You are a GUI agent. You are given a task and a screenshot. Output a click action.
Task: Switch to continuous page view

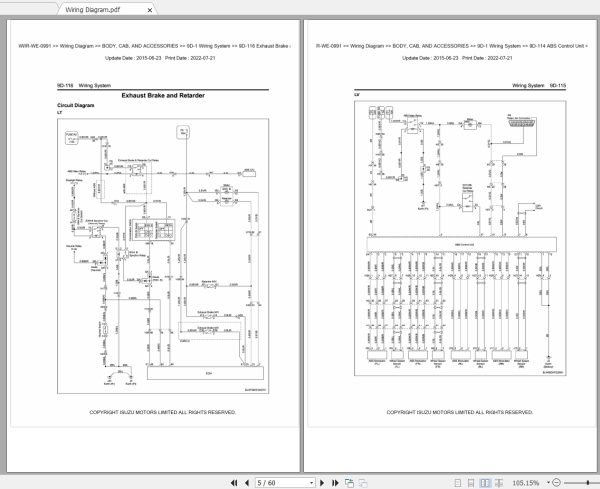[x=471, y=483]
